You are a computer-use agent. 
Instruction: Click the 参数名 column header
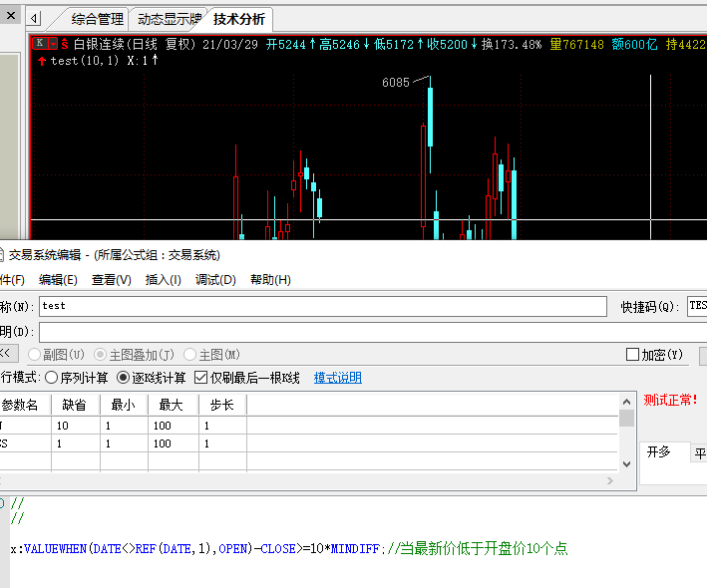point(25,405)
